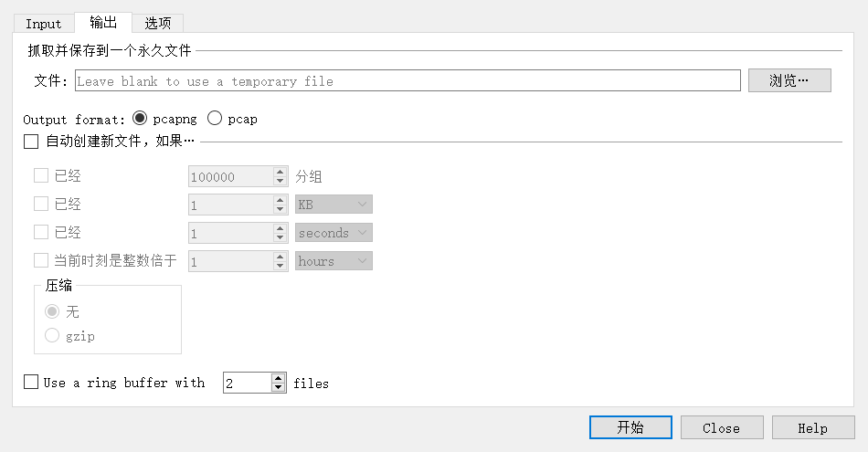Click the 浏览 browse button
Image resolution: width=868 pixels, height=452 pixels.
coord(789,81)
